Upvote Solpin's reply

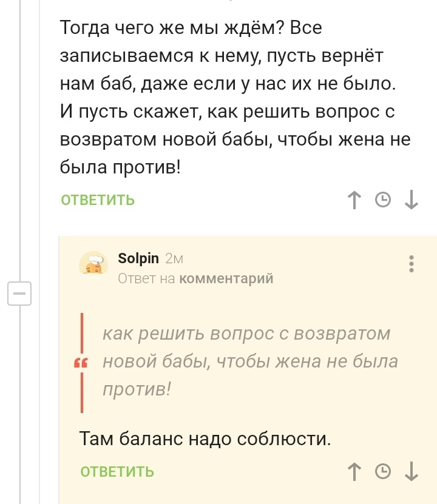[354, 471]
